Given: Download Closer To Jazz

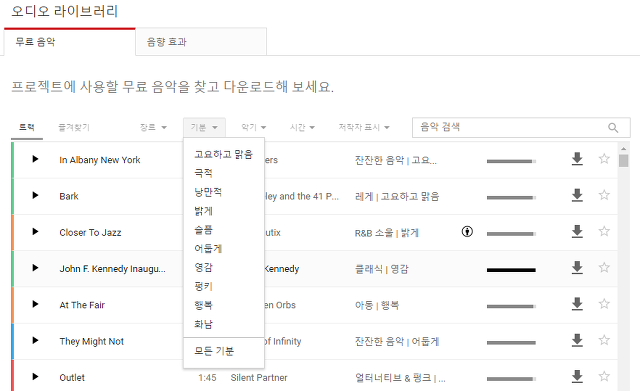Looking at the screenshot, I should click(x=577, y=231).
